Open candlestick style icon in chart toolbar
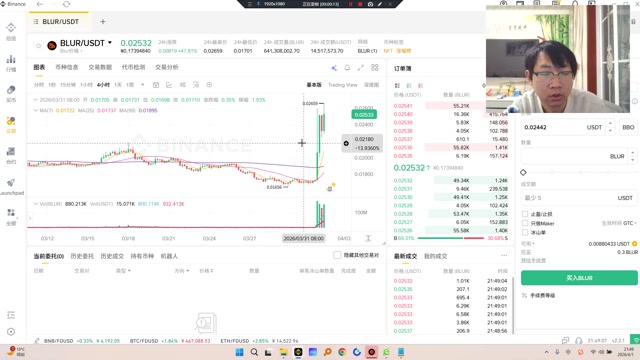Viewport: 640px width, 360px height. point(182,85)
